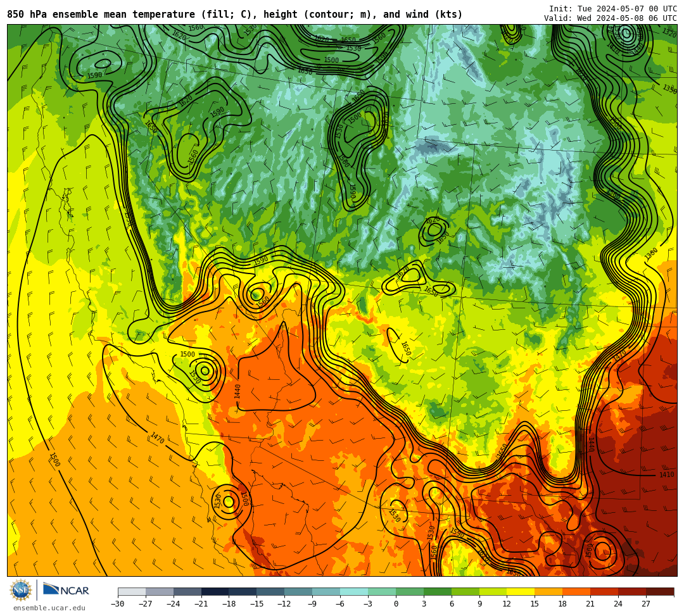The height and width of the screenshot is (616, 684).
Task: Click the -24 colorbar tick label
Action: (x=174, y=604)
